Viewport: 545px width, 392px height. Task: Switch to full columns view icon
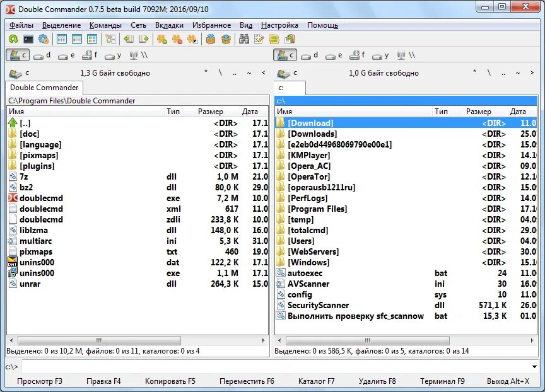point(77,39)
